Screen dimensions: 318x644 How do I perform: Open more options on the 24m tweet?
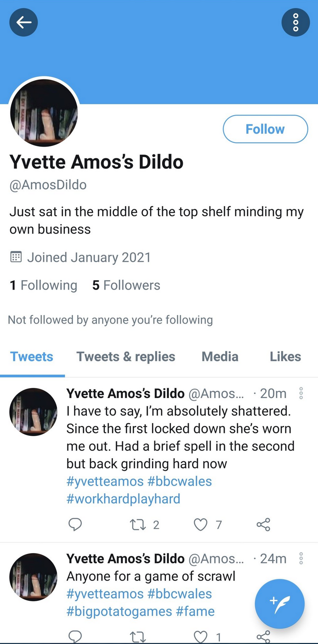click(x=301, y=559)
